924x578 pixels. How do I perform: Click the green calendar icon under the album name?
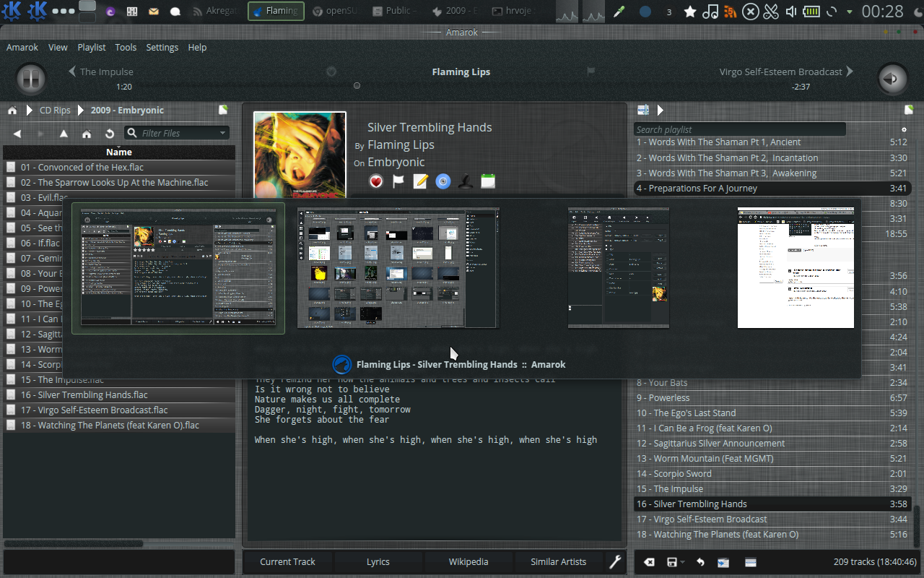[488, 181]
